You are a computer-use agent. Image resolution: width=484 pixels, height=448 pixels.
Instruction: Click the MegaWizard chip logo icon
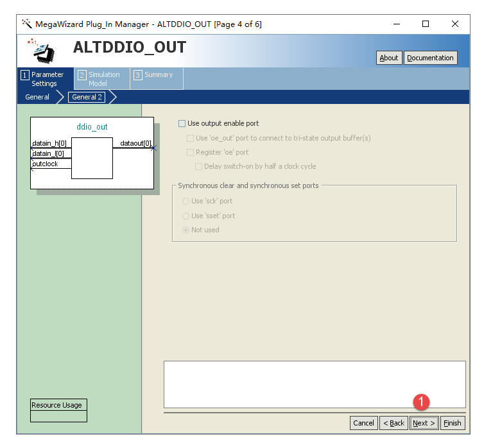42,51
